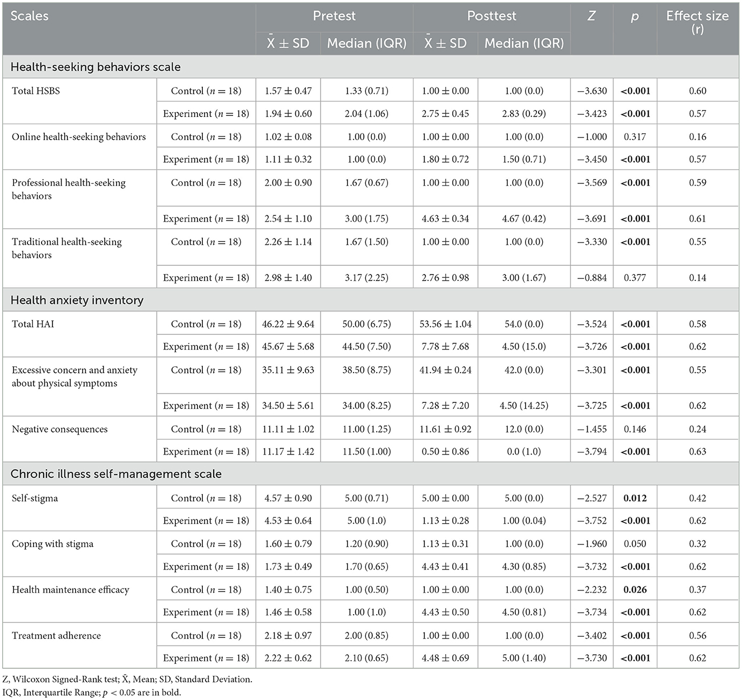Select the Z value −3.794
The height and width of the screenshot is (700, 742).
[592, 452]
